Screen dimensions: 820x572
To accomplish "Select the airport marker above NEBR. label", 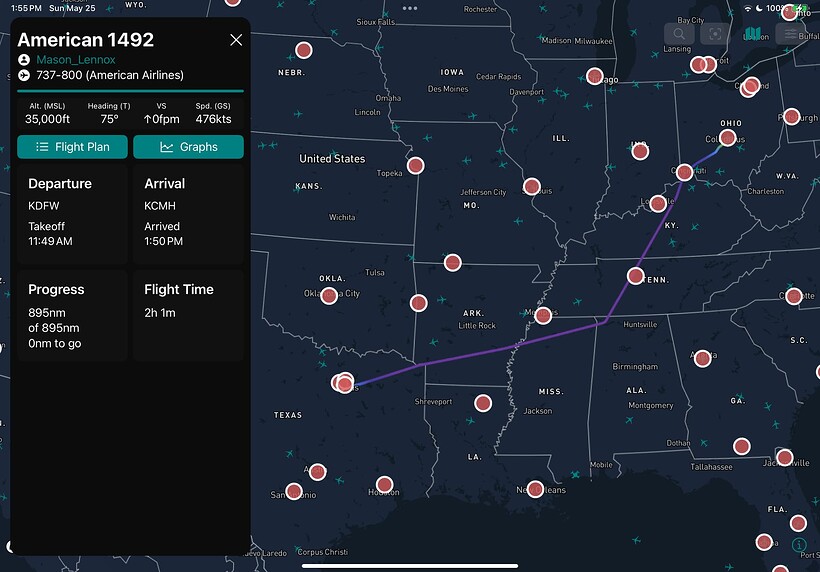I will (304, 50).
